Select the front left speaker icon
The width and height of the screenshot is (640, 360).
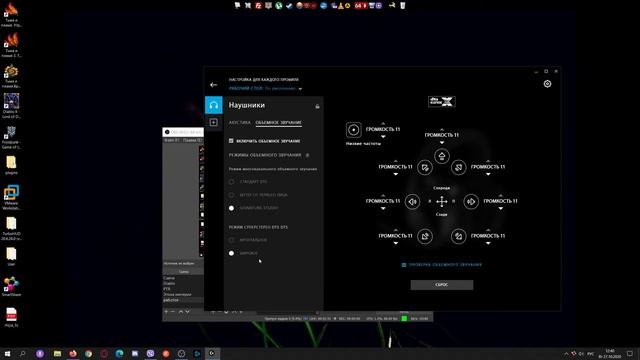pyautogui.click(x=425, y=167)
